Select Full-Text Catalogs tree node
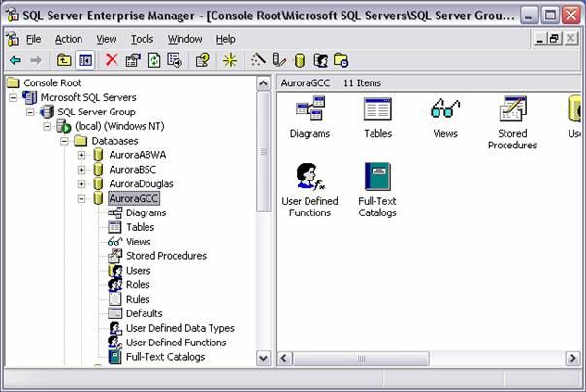The height and width of the screenshot is (392, 586). pyautogui.click(x=165, y=357)
